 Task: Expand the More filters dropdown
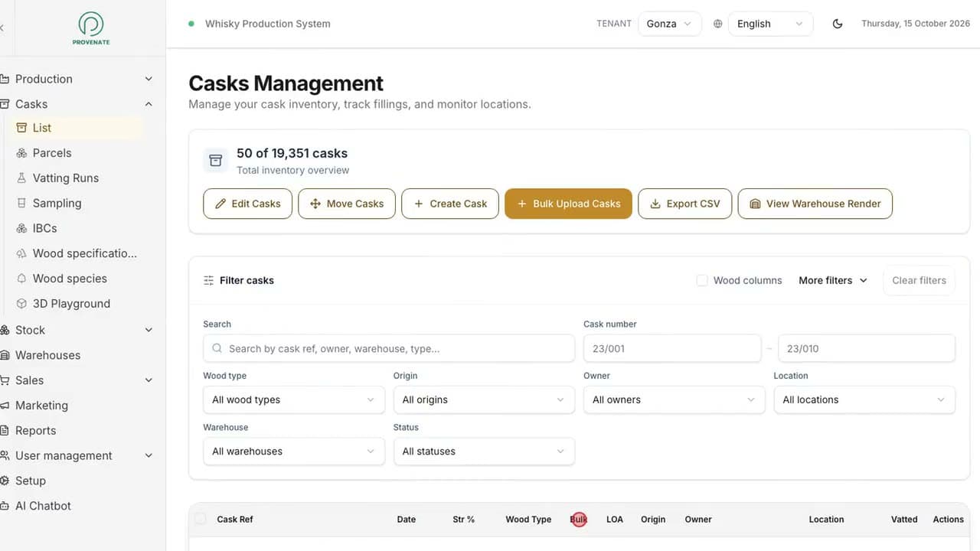tap(833, 281)
